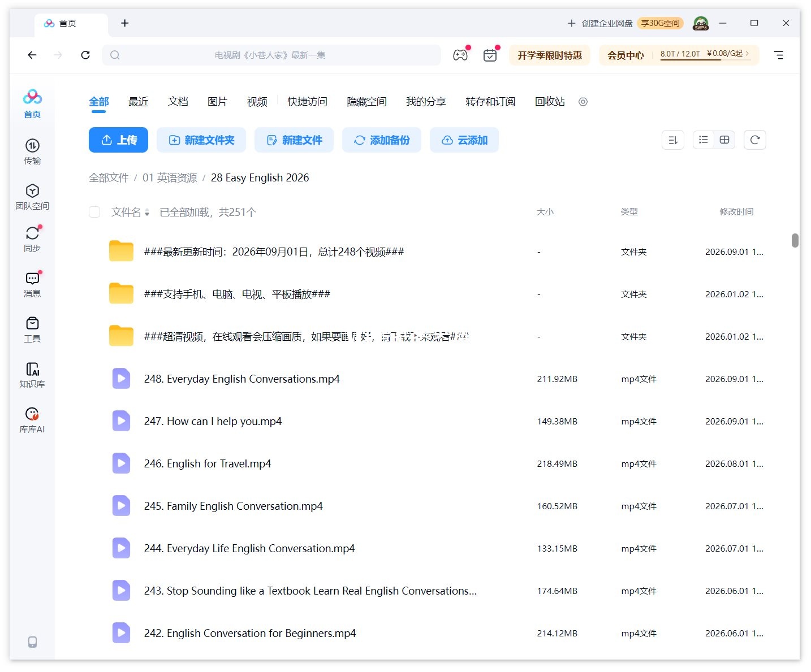Toggle the select-all files checkbox
This screenshot has height=672, width=811.
pyautogui.click(x=94, y=212)
